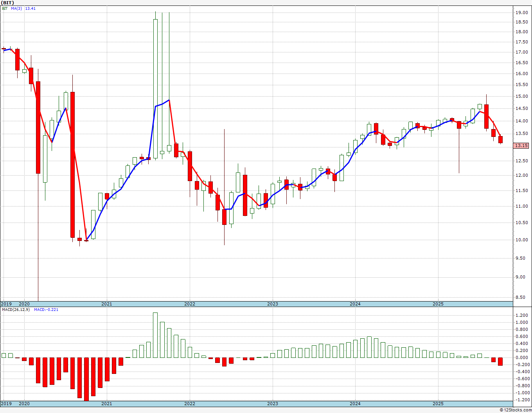Click 2024 on the upper time axis
The width and height of the screenshot is (532, 413).
coord(355,304)
